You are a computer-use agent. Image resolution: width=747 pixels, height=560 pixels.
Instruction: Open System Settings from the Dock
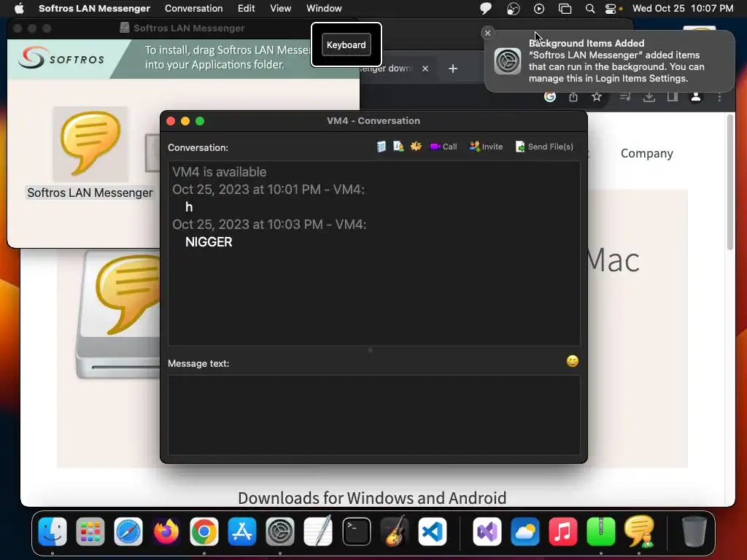pyautogui.click(x=279, y=531)
